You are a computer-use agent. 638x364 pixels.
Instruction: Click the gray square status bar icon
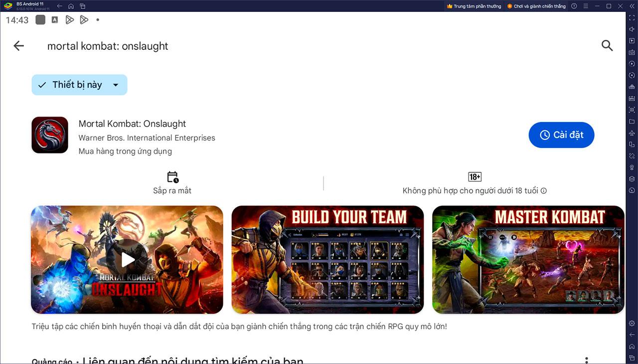click(x=40, y=20)
